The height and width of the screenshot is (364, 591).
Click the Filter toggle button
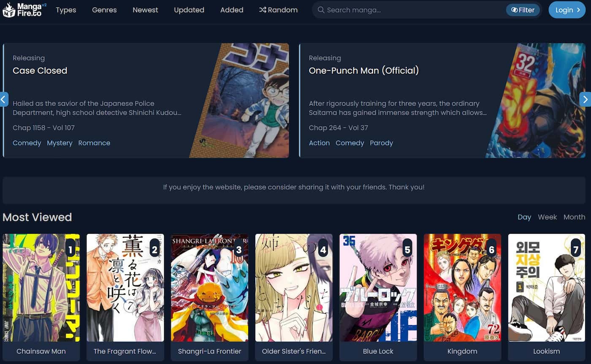click(523, 10)
